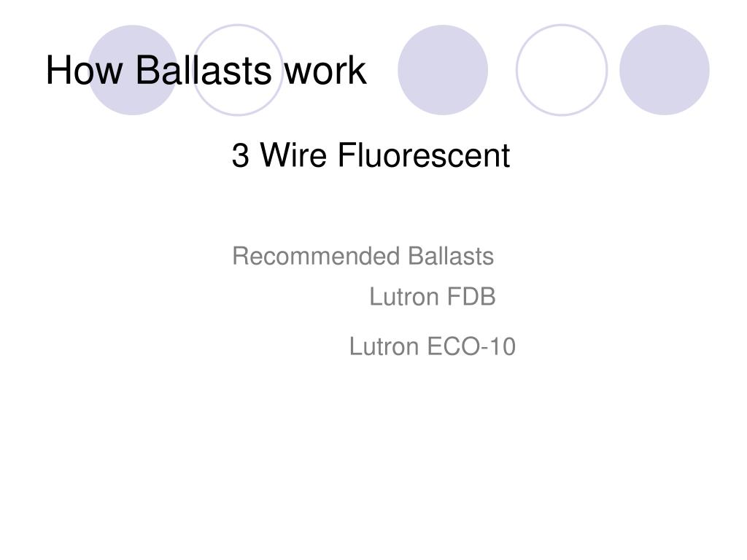Click the word 'How' in title
The width and height of the screenshot is (747, 560).
point(84,70)
